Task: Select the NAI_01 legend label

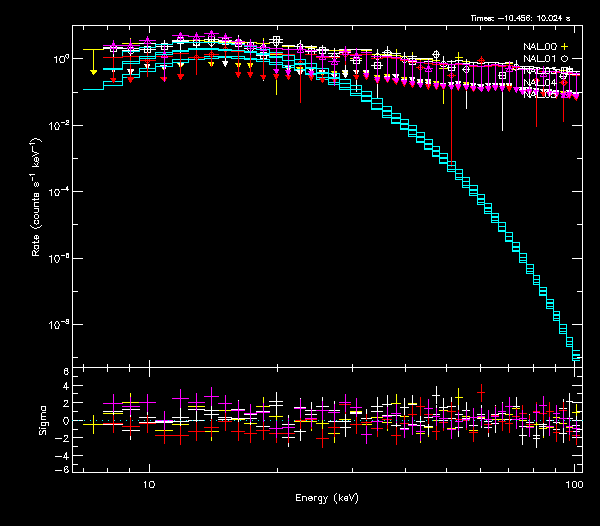Action: [540, 59]
